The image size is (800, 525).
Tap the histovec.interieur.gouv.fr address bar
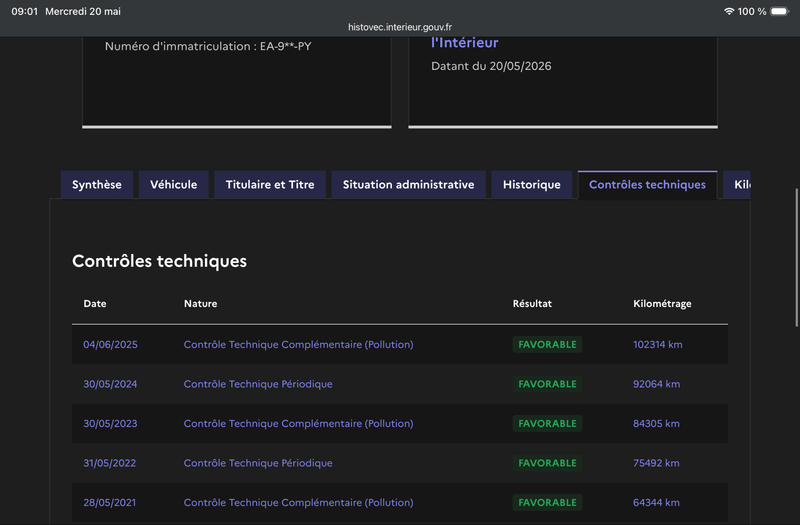400,27
